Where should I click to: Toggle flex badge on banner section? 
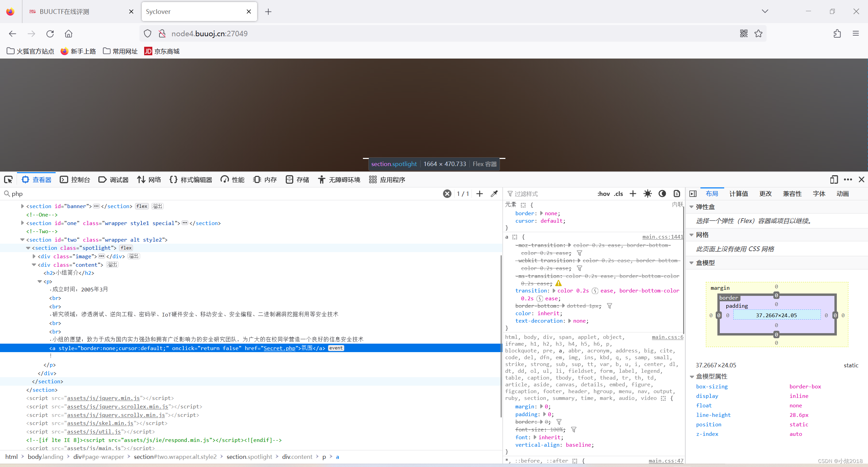pyautogui.click(x=142, y=206)
